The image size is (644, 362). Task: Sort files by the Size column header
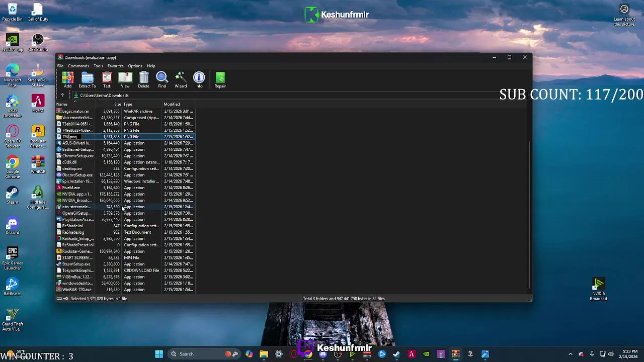[x=108, y=104]
